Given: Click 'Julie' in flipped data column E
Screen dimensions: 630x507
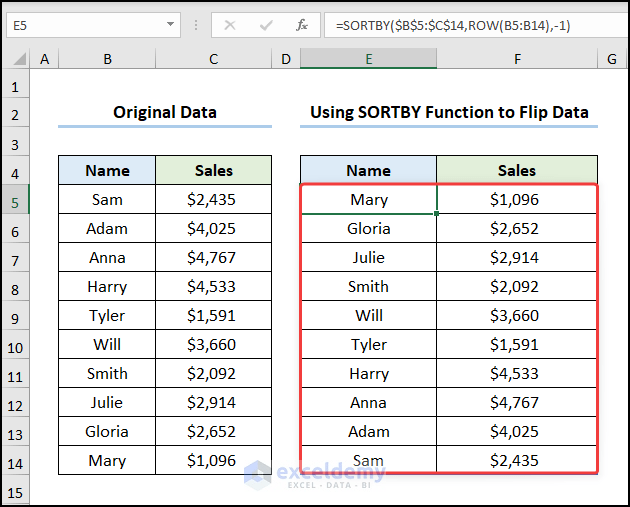Looking at the screenshot, I should tap(368, 257).
